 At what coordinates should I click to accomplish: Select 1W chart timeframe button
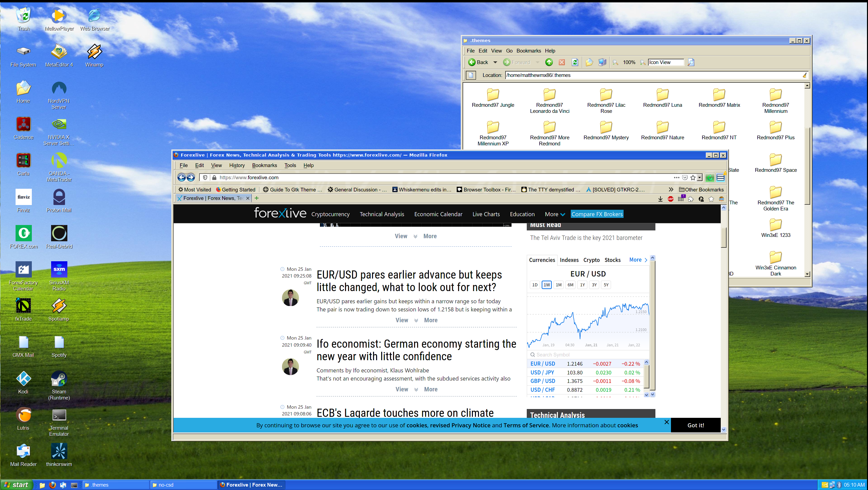(x=547, y=285)
